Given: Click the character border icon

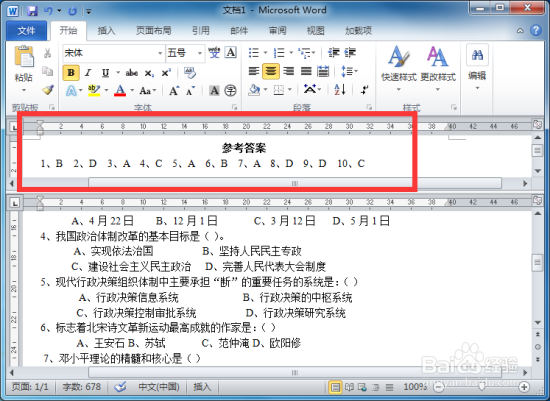Looking at the screenshot, I should pos(230,53).
